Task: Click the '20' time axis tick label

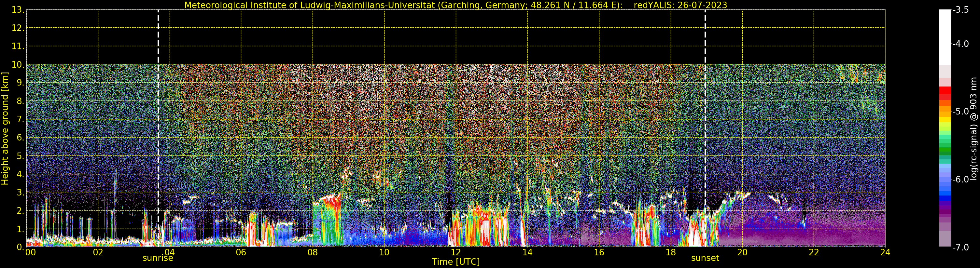Action: click(742, 252)
